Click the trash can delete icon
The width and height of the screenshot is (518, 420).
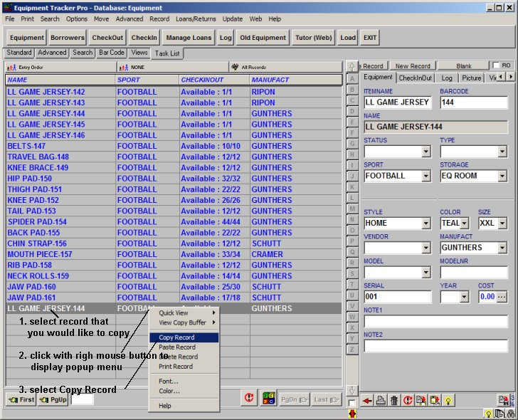coord(394,401)
